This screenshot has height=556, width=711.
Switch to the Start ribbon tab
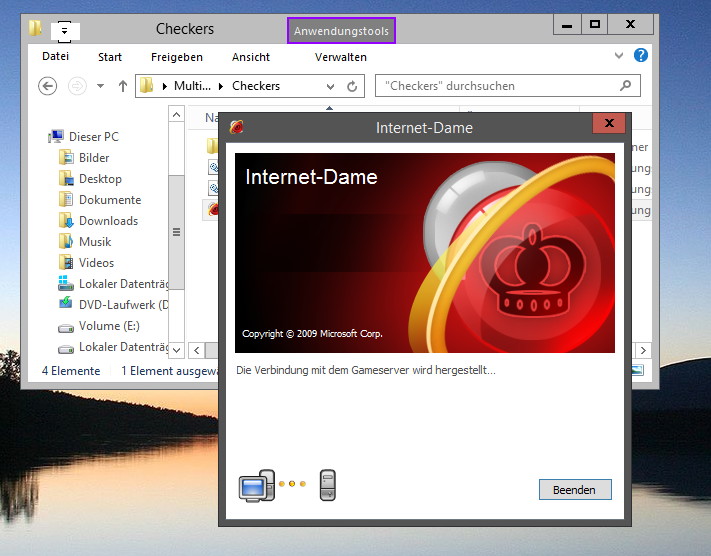[110, 57]
